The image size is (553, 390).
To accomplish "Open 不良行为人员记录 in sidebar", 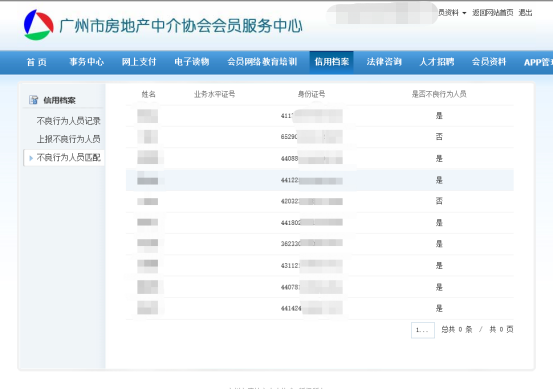I will point(68,121).
